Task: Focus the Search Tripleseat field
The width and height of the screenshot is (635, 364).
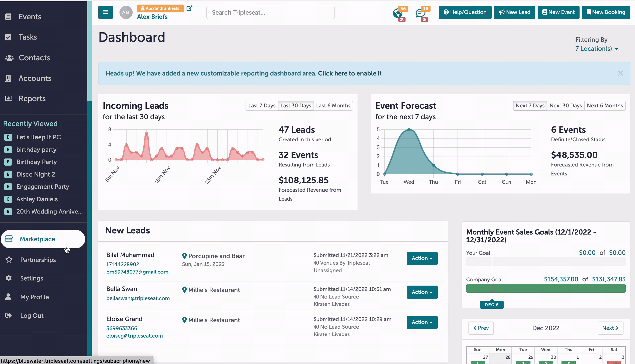Action: [270, 12]
